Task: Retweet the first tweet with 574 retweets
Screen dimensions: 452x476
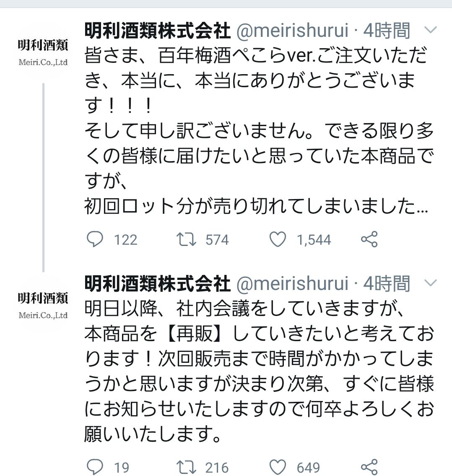Action: click(x=185, y=239)
